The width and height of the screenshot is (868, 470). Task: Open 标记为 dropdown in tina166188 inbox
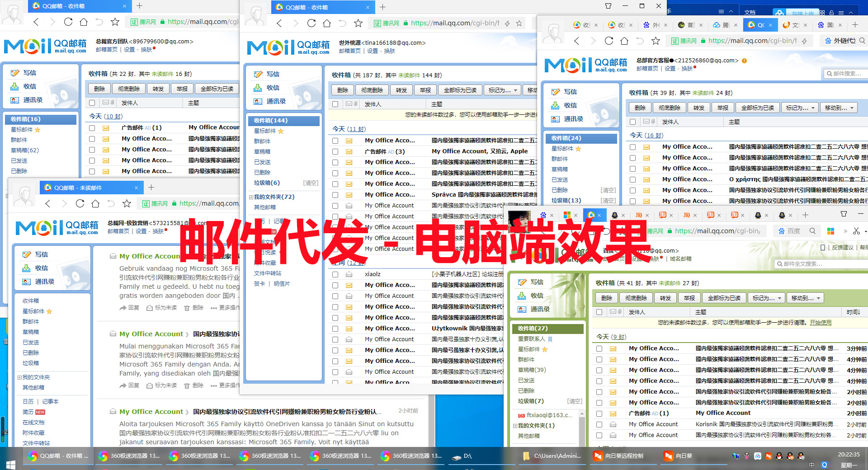pyautogui.click(x=502, y=90)
